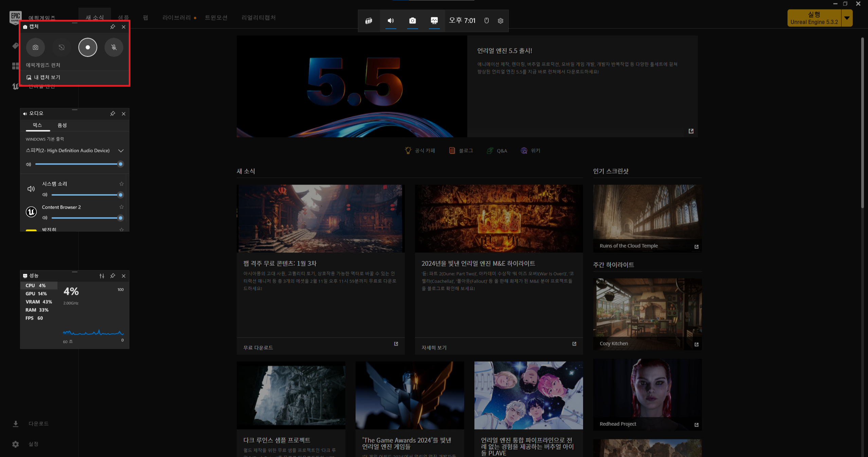Select CPU metric in Performance widget

coord(36,286)
